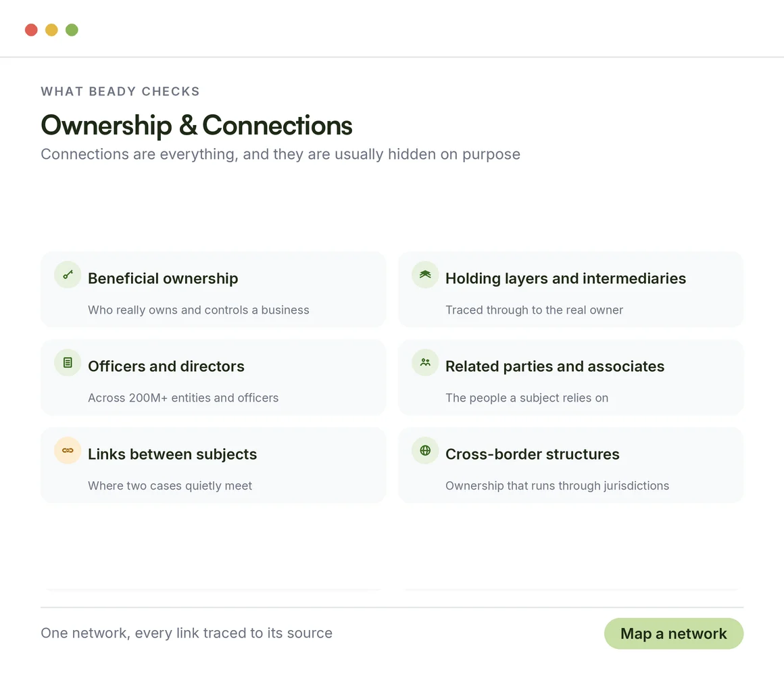Click the WHAT BEADY CHECKS label
Image resolution: width=784 pixels, height=676 pixels.
coord(120,91)
